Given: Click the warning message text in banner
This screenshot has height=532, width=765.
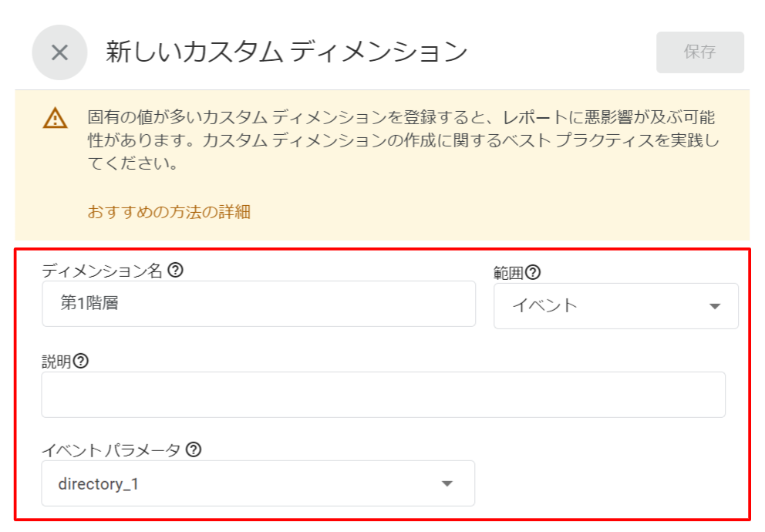Looking at the screenshot, I should 403,140.
